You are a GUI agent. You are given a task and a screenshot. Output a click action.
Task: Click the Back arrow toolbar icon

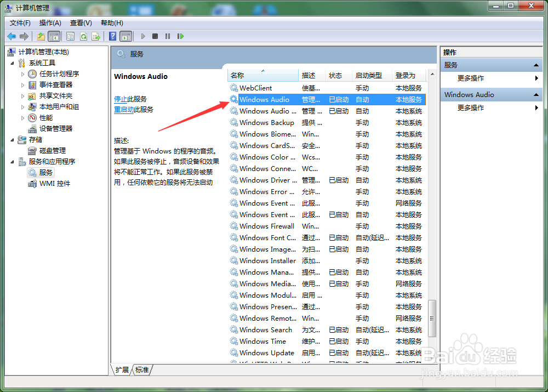[12, 36]
